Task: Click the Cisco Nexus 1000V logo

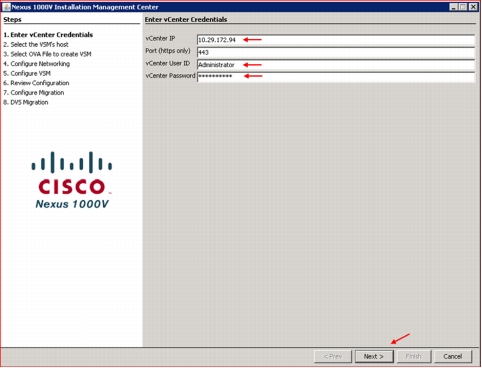Action: coord(72,180)
